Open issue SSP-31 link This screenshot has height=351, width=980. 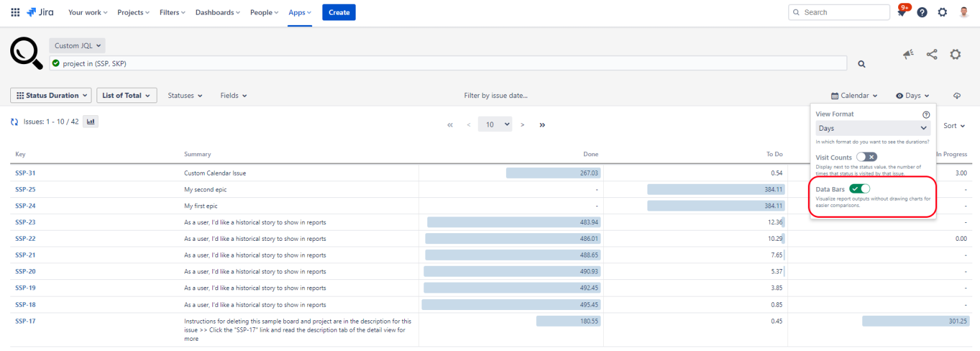pyautogui.click(x=26, y=173)
